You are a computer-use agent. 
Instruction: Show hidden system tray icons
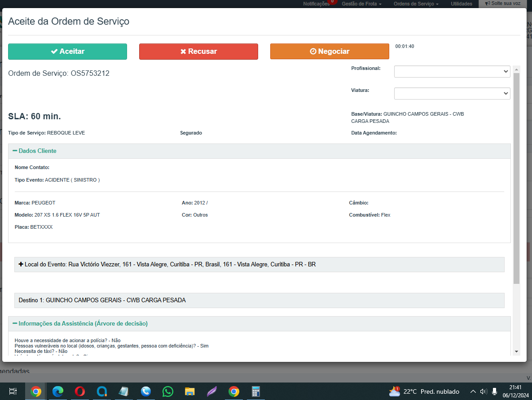coord(473,391)
